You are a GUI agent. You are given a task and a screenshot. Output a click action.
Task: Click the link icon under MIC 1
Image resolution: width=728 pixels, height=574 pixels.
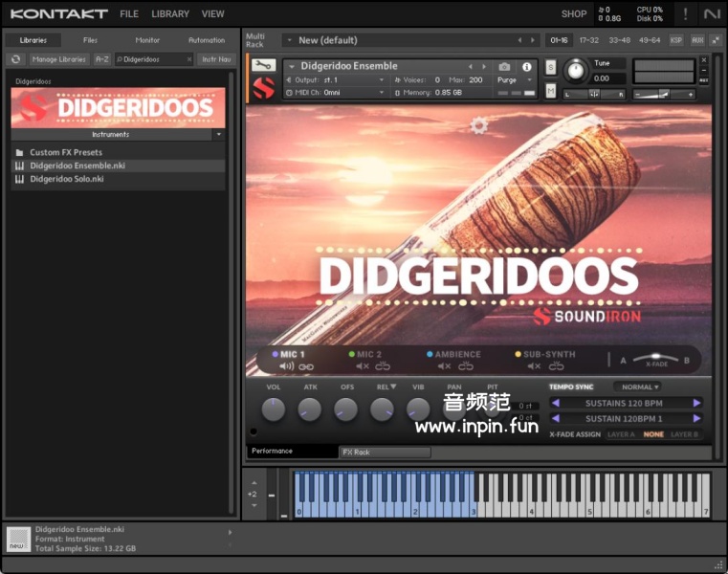pos(306,366)
